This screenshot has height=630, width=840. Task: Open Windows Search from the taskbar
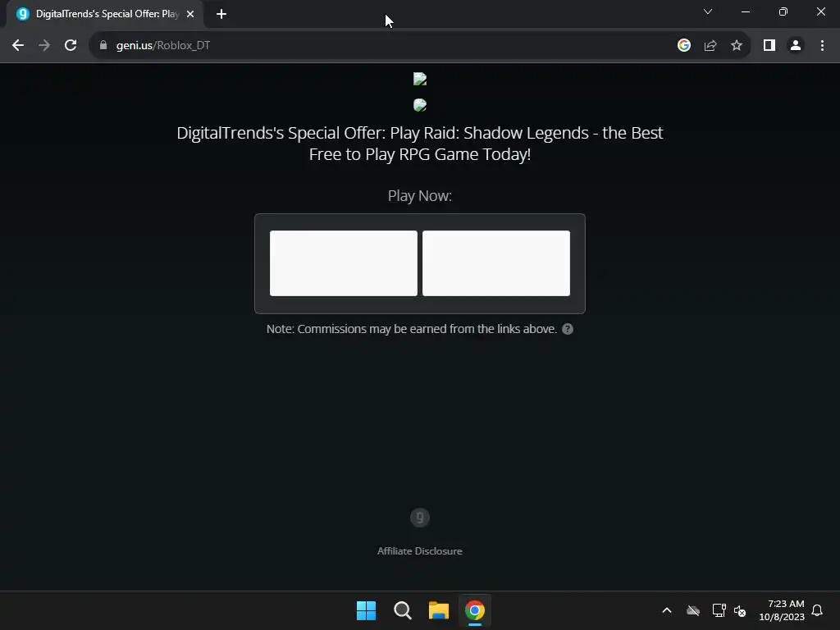coord(402,610)
